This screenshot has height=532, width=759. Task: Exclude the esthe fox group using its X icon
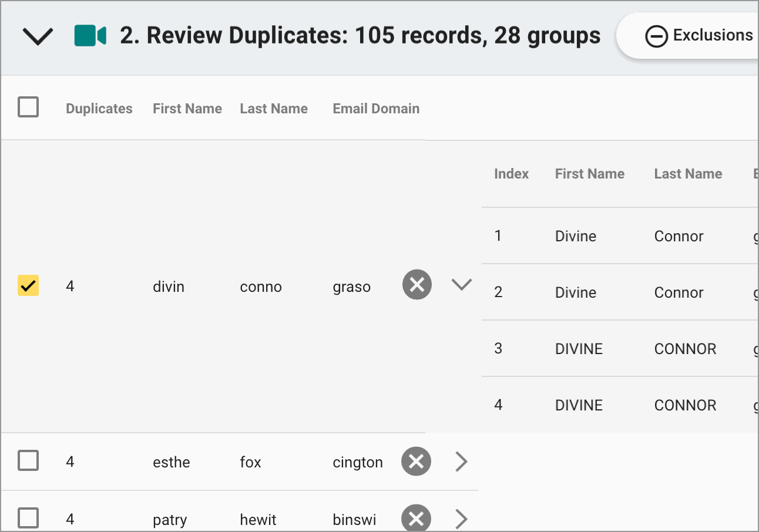[x=417, y=461]
